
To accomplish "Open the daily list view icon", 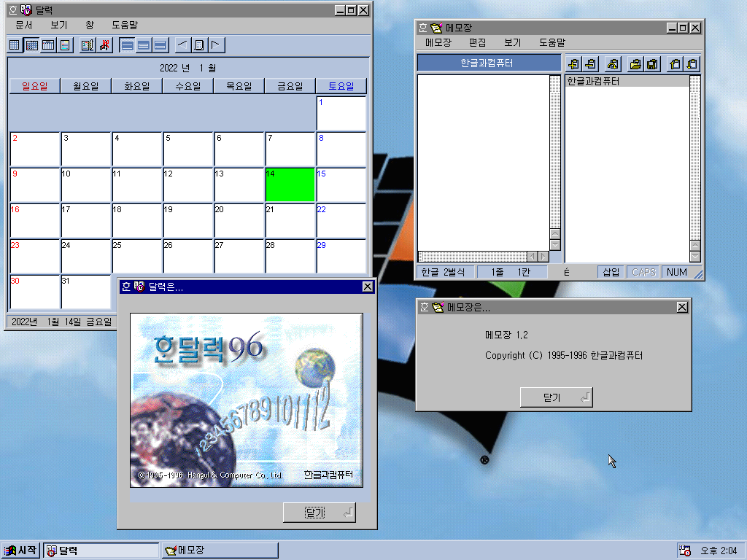I will (65, 45).
